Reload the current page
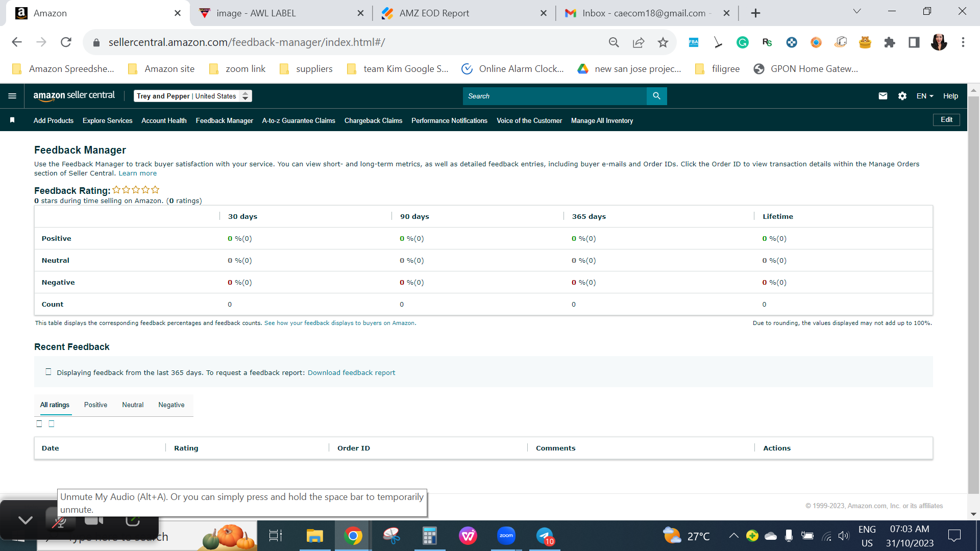 pyautogui.click(x=66, y=42)
